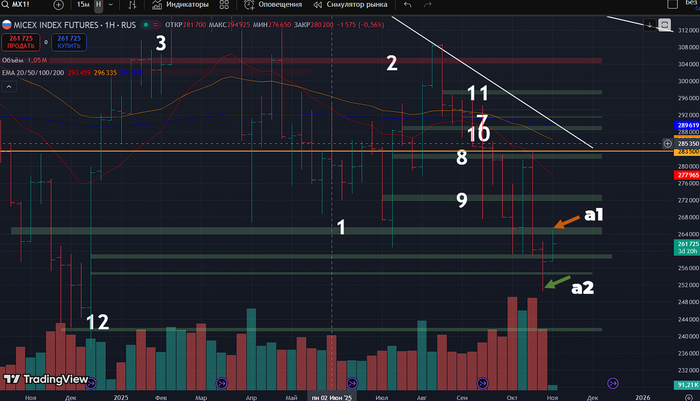The width and height of the screenshot is (700, 401).
Task: Toggle the chart auto-sync button at top right
Action: point(665,24)
